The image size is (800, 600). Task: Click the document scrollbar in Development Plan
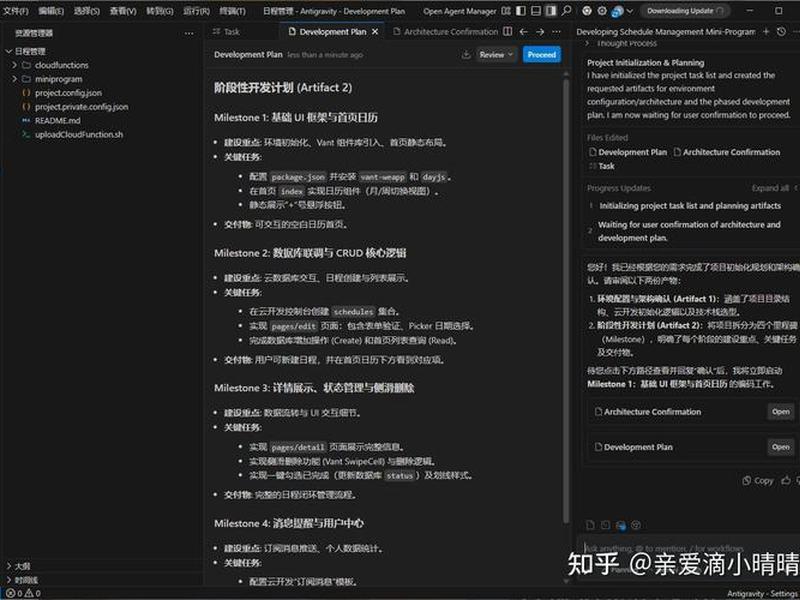[x=565, y=301]
